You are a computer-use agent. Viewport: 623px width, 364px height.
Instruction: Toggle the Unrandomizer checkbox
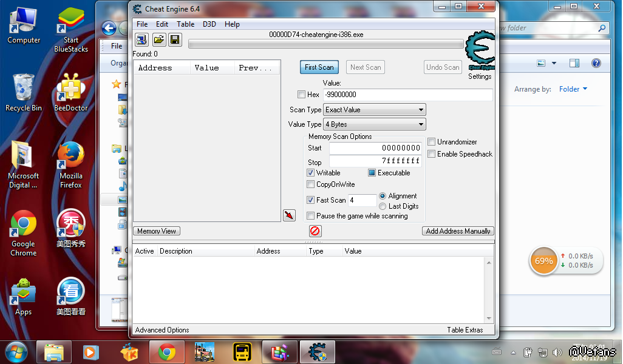[x=432, y=142]
